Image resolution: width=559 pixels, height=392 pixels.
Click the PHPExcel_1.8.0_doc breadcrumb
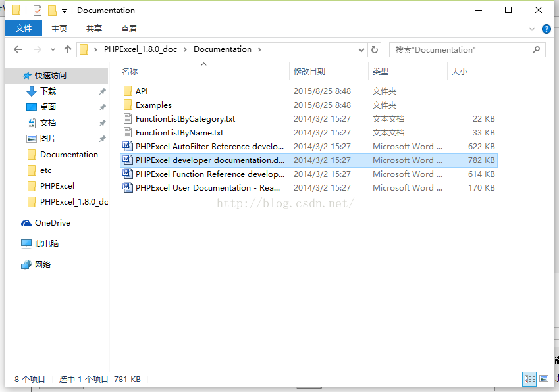pyautogui.click(x=140, y=49)
